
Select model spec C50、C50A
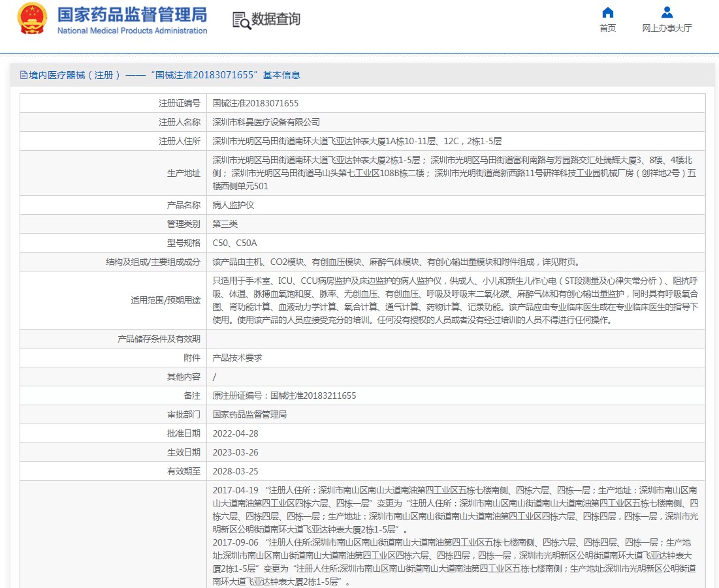pos(235,243)
